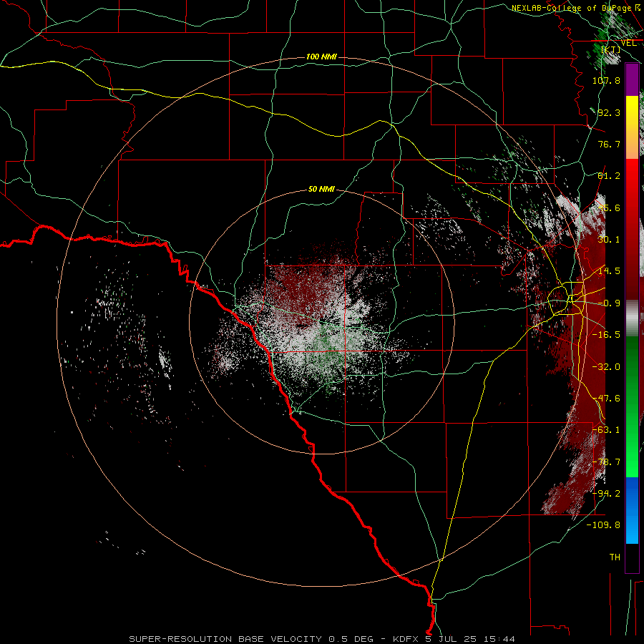The height and width of the screenshot is (644, 644).
Task: Pick the yellow-orange segment of the color bar
Action: pyautogui.click(x=632, y=127)
